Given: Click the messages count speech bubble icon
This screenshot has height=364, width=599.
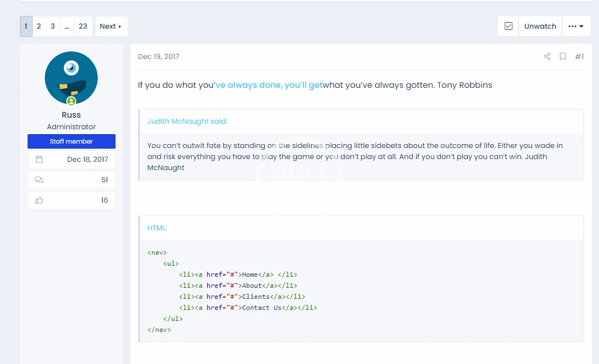Looking at the screenshot, I should point(39,180).
